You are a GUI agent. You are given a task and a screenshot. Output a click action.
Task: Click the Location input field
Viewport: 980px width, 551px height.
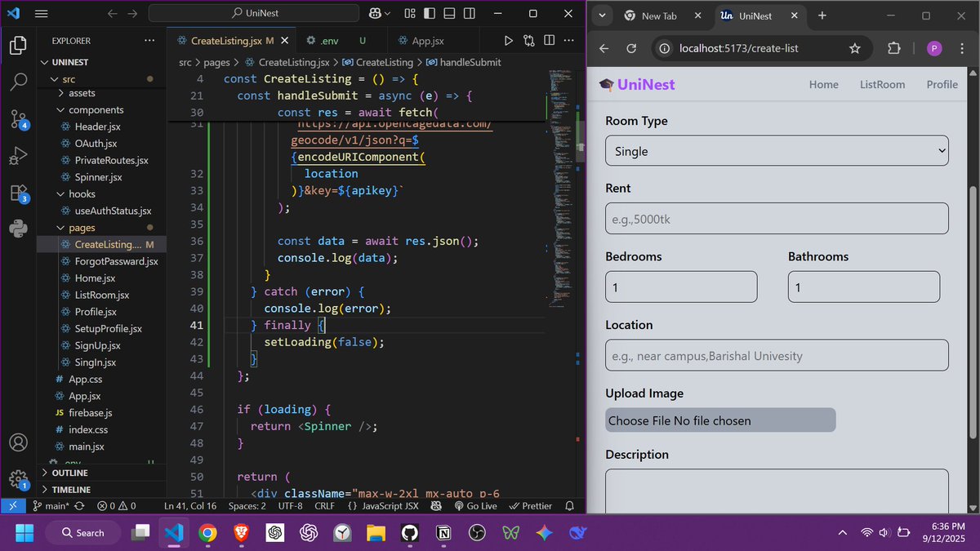coord(777,355)
